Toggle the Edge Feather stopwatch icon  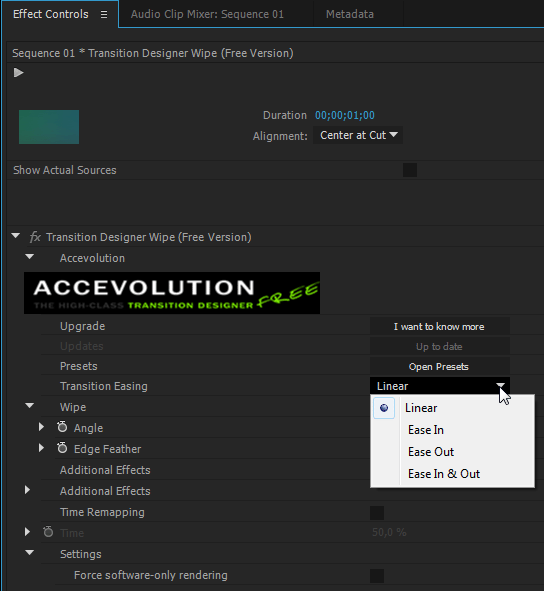(x=62, y=448)
